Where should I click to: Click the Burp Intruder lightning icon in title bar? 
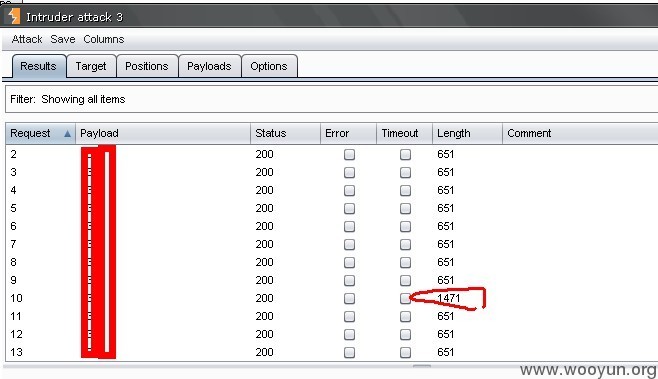14,16
